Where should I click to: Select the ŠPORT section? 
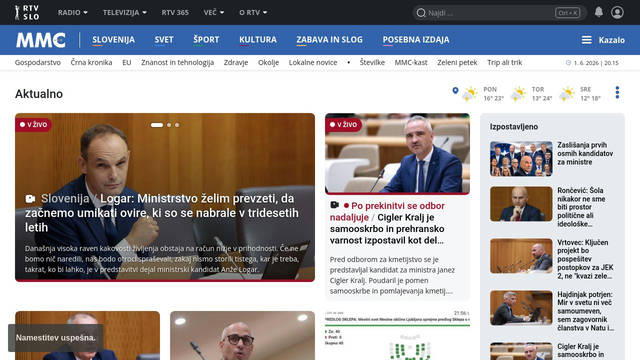(x=206, y=40)
